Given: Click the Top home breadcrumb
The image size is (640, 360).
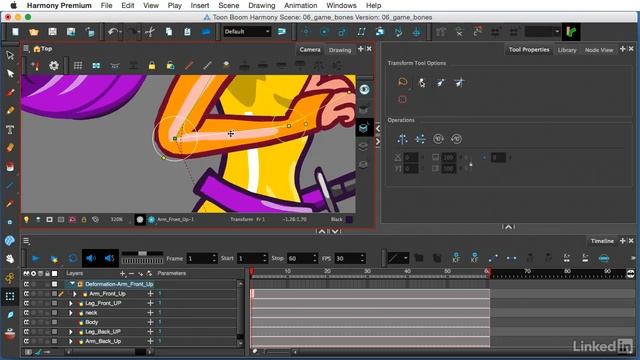Looking at the screenshot, I should coord(43,49).
